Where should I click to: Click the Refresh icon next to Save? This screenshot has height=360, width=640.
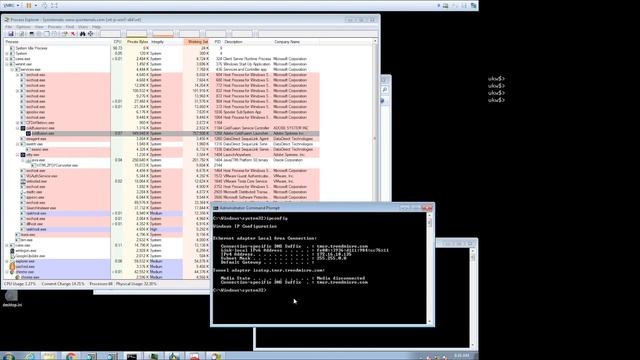(x=21, y=34)
